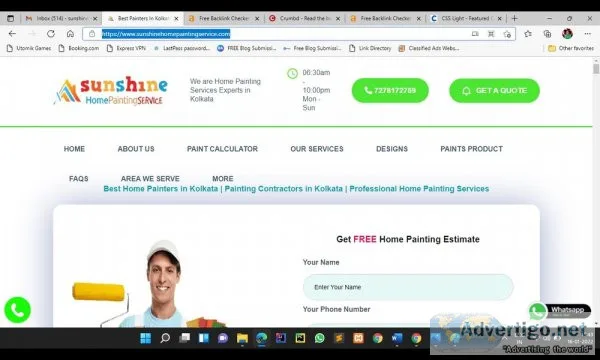Screen dimensions: 600x360
Task: Open the Link Directory bookmark
Action: (x=370, y=48)
